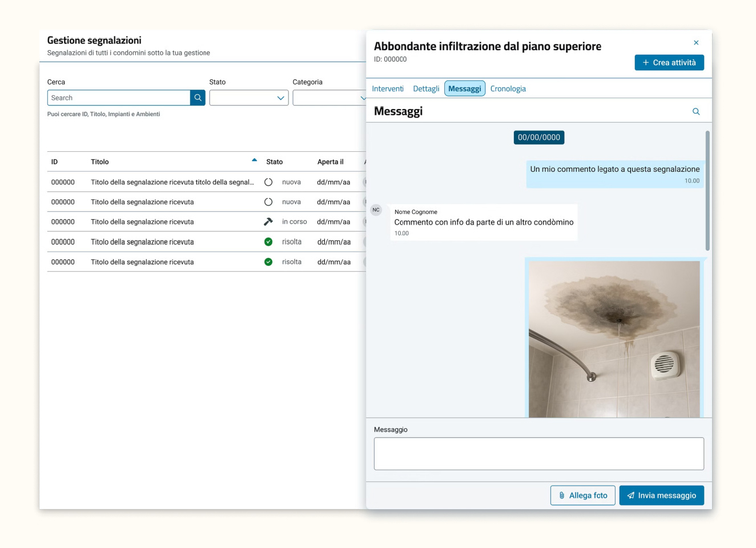Screen dimensions: 756x548
Task: Click 'Nome Cognome' sender name
Action: coord(416,212)
